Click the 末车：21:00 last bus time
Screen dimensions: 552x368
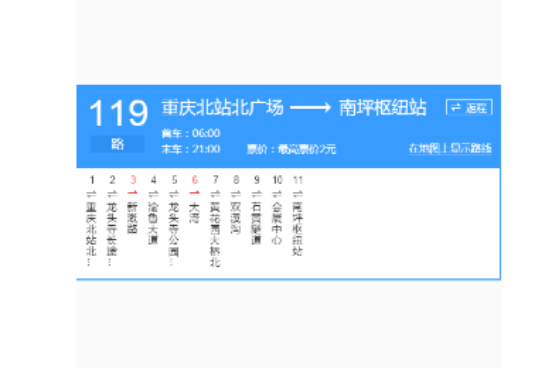191,149
